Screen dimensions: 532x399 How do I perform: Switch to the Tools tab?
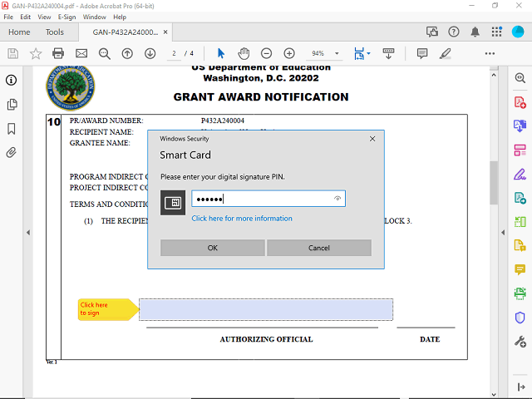55,32
